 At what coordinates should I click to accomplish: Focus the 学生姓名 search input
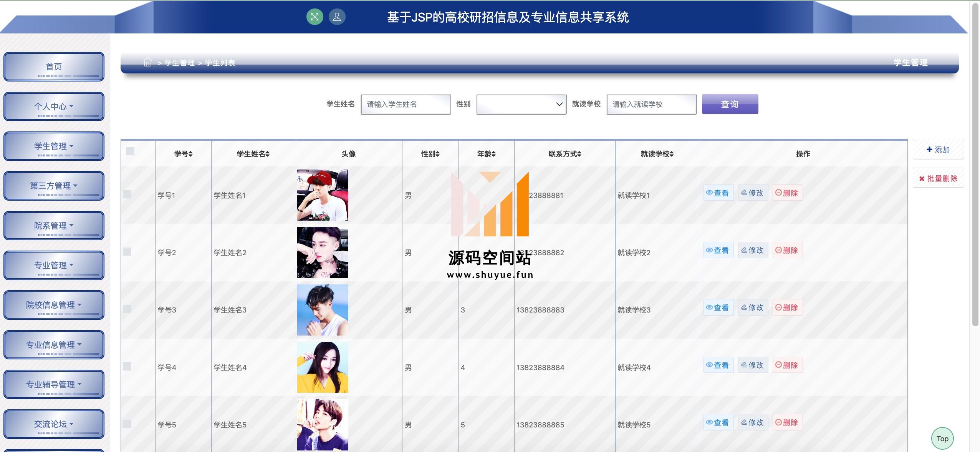[406, 105]
